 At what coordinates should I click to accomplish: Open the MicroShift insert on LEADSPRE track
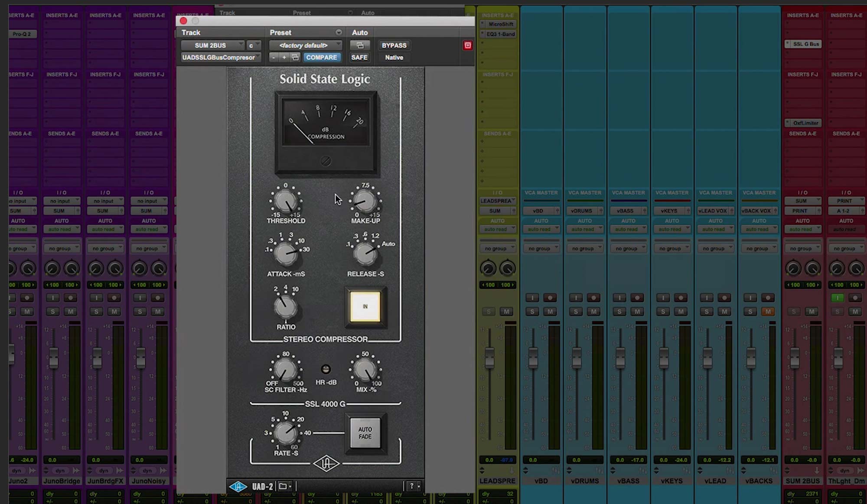498,24
